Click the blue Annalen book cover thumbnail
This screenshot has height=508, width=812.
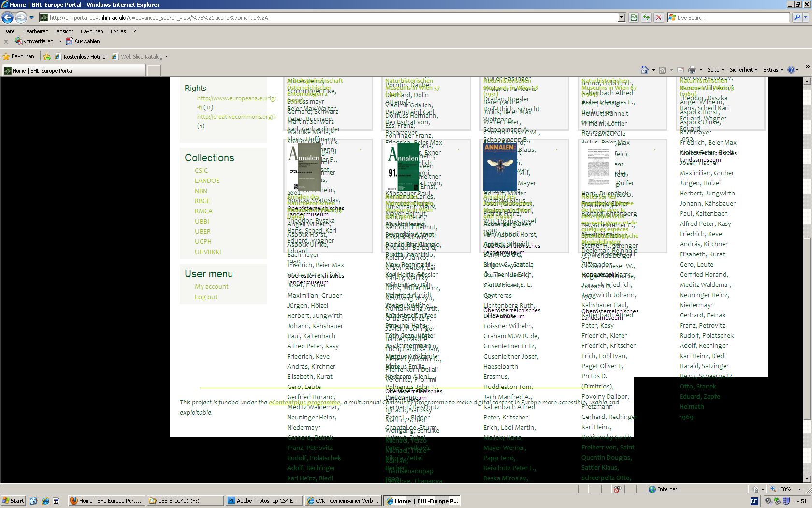pyautogui.click(x=500, y=167)
